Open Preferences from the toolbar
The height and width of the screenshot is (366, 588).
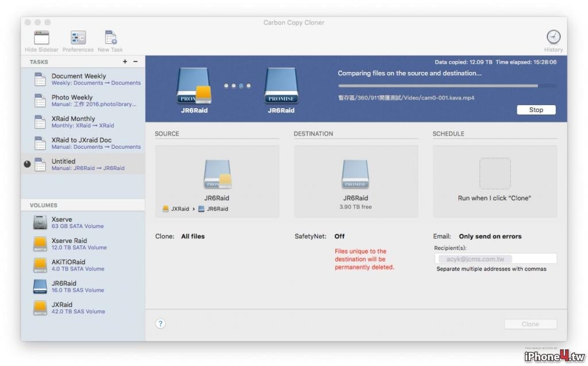(78, 38)
